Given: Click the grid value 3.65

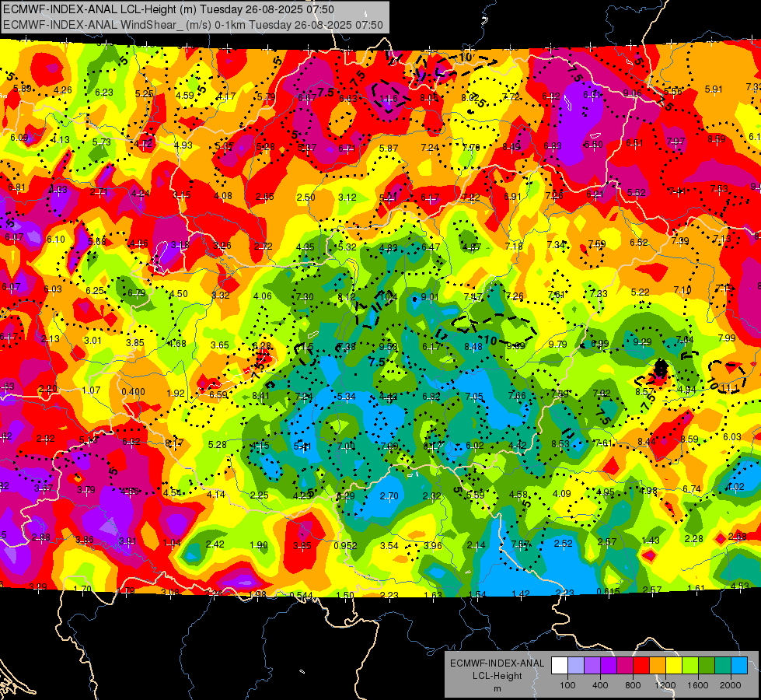Looking at the screenshot, I should tap(220, 345).
